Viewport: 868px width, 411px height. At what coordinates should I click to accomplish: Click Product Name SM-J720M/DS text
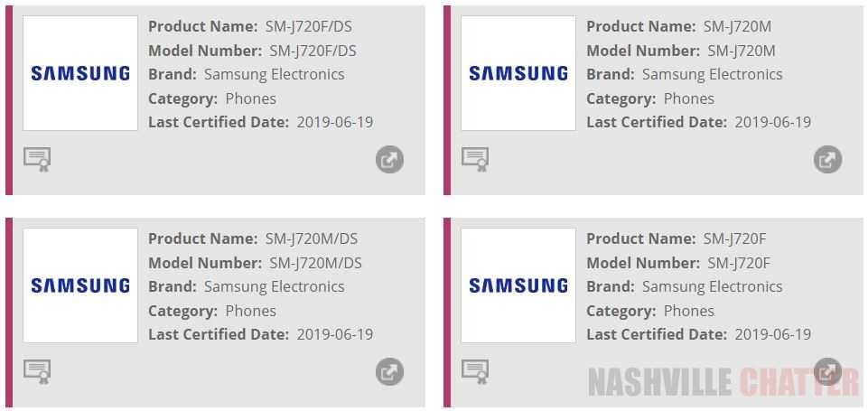pos(313,238)
